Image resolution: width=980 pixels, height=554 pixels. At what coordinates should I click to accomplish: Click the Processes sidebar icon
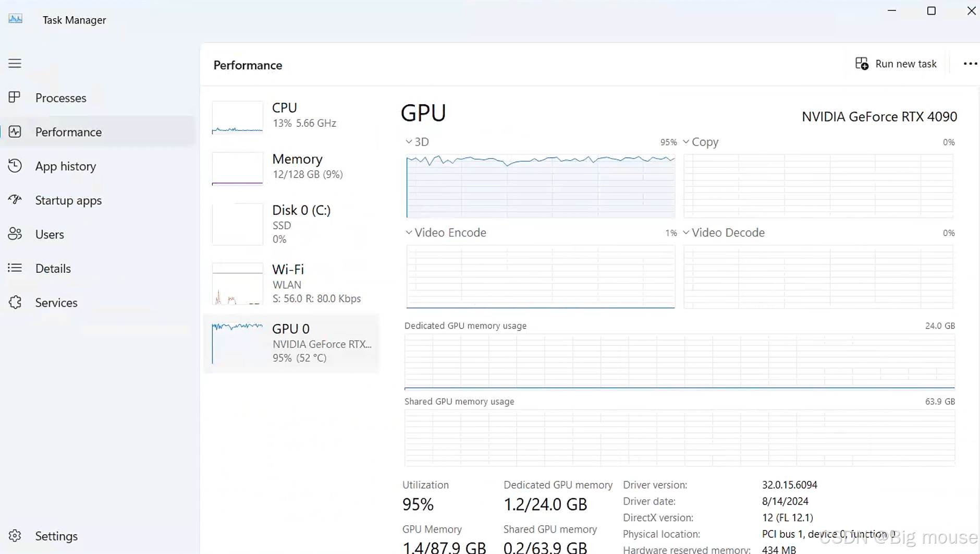pyautogui.click(x=15, y=98)
